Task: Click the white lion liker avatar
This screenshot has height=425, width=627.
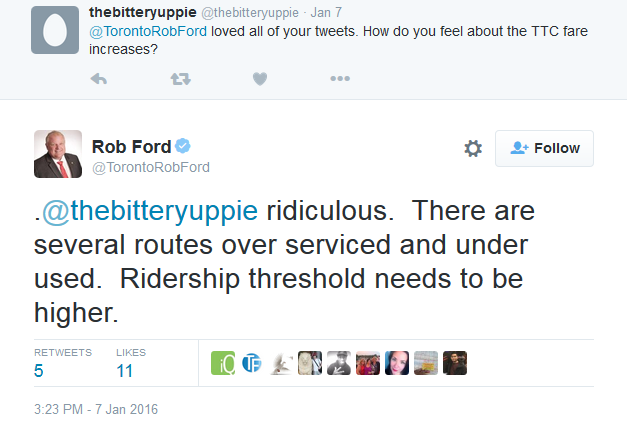Action: point(310,363)
